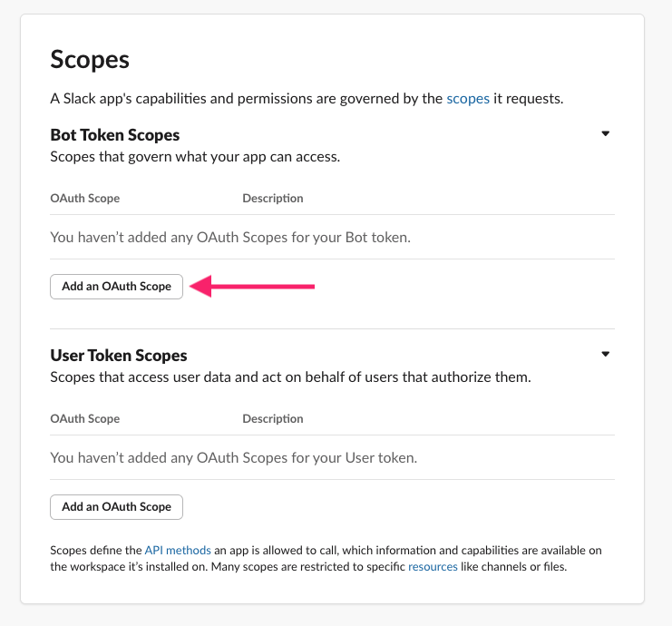Click OAuth Scope column header in User section
This screenshot has width=672, height=626.
[x=85, y=419]
